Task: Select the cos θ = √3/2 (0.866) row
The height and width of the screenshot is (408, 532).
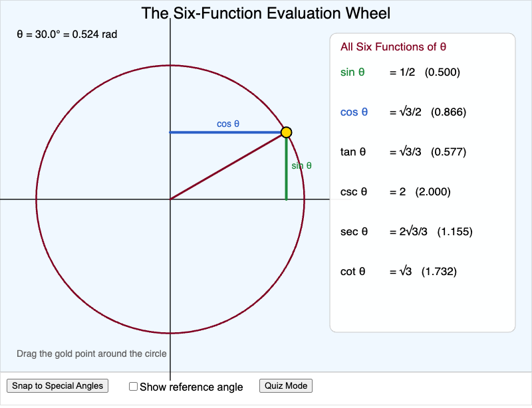Action: pyautogui.click(x=403, y=112)
